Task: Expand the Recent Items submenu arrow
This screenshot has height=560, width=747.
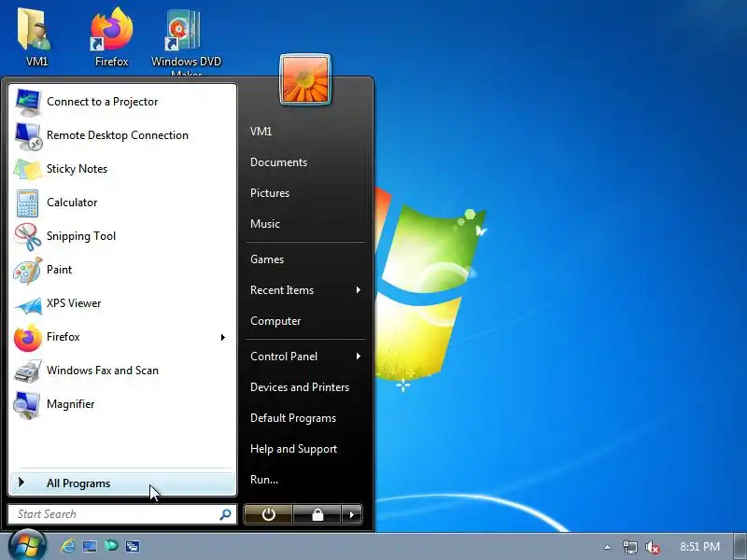Action: click(359, 290)
